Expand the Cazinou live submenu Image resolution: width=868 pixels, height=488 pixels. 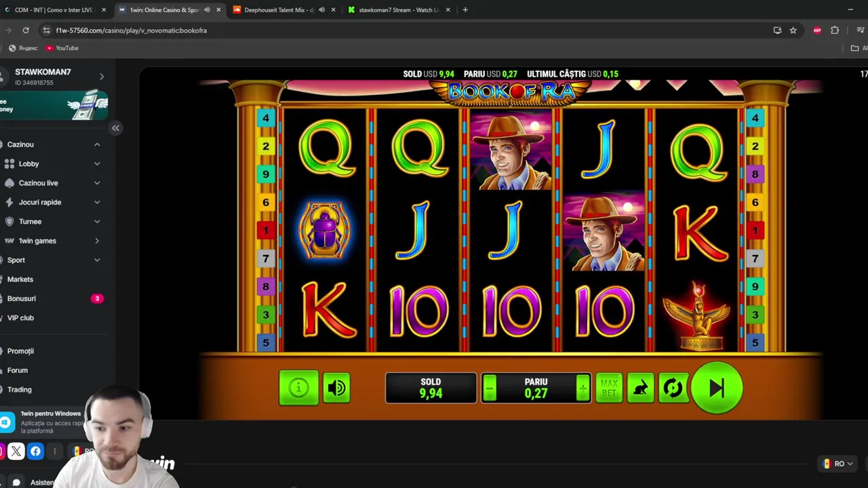97,183
